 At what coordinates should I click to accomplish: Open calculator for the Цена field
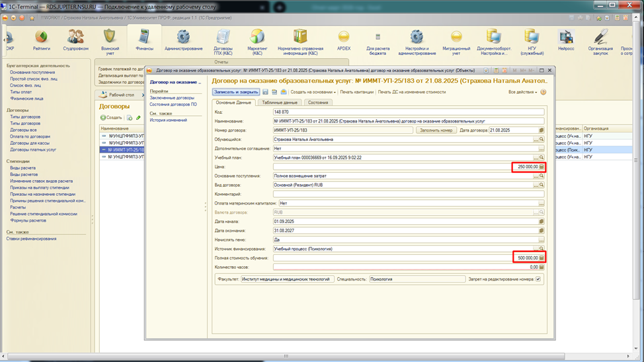[x=542, y=167]
